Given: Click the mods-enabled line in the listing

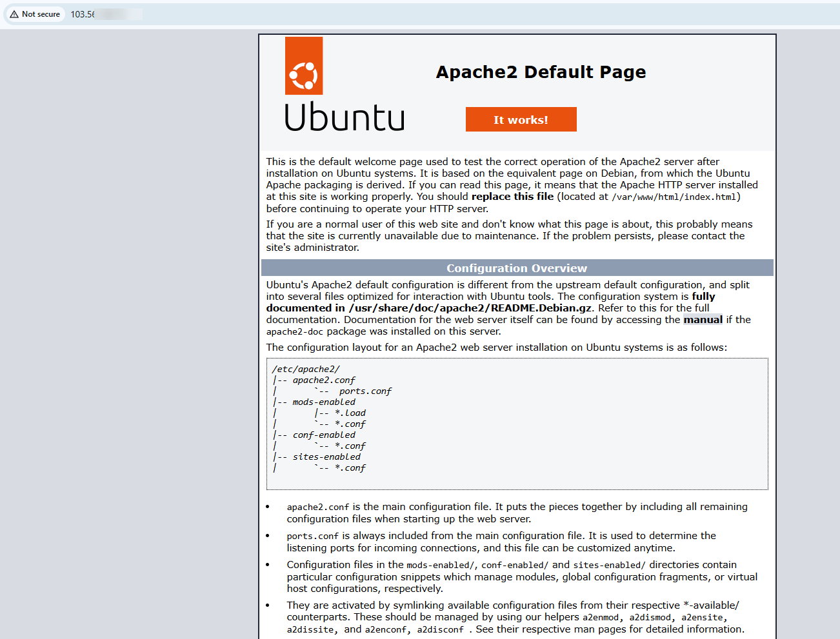Looking at the screenshot, I should [x=325, y=401].
